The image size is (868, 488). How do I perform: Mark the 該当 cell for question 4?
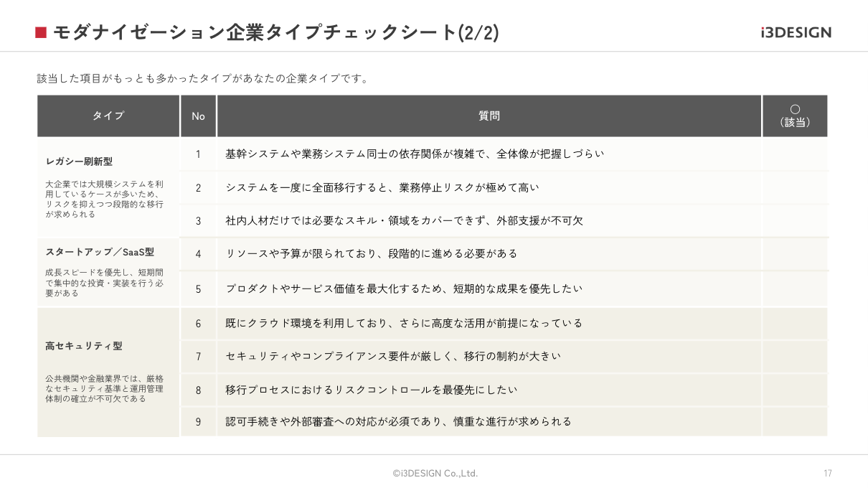click(x=795, y=254)
